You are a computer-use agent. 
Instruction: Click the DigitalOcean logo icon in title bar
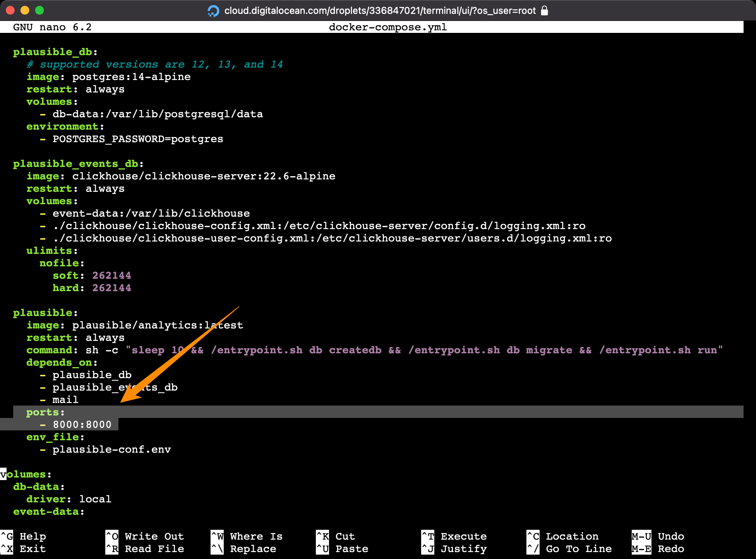(213, 11)
